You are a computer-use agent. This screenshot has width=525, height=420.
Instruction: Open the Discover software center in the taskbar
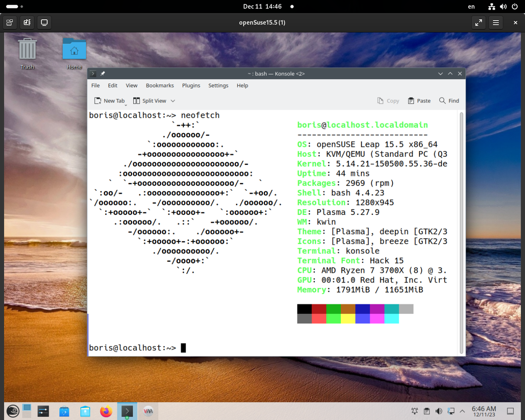[64, 411]
